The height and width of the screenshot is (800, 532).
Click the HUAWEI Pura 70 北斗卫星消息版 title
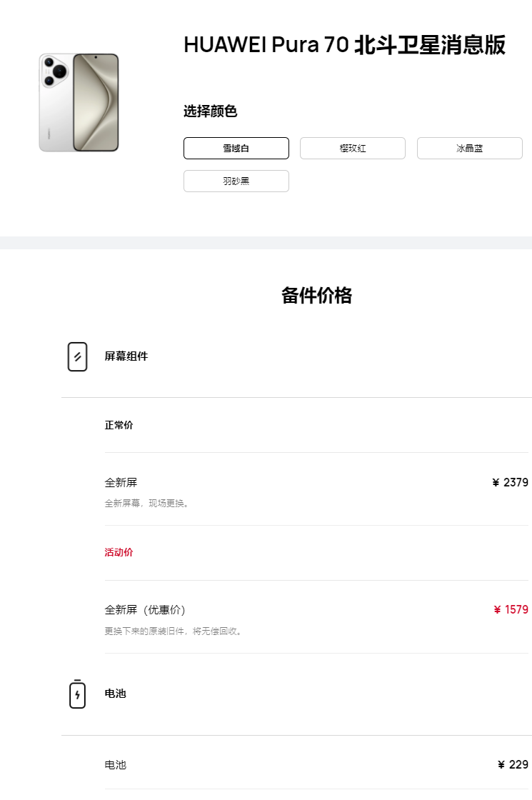[344, 45]
